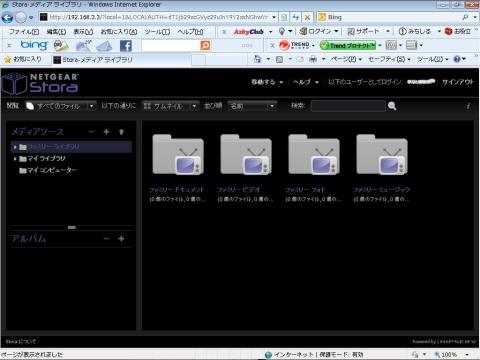
Task: Click the Stora について footer link
Action: tap(21, 342)
